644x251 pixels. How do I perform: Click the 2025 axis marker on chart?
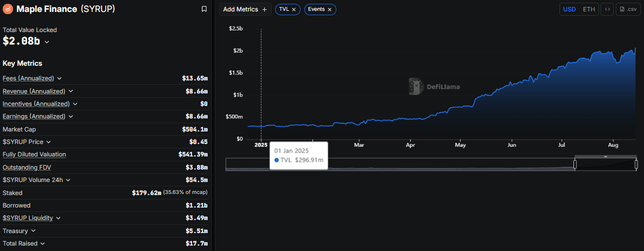click(x=261, y=145)
